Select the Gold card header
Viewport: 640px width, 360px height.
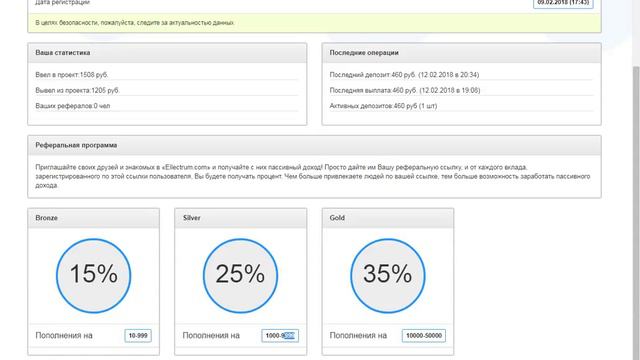pyautogui.click(x=387, y=218)
